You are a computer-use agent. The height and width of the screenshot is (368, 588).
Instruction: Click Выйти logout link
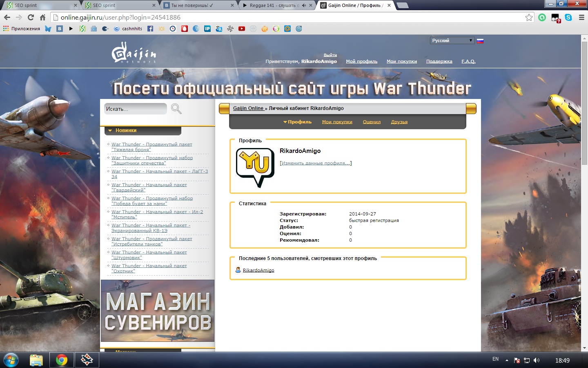click(x=330, y=55)
